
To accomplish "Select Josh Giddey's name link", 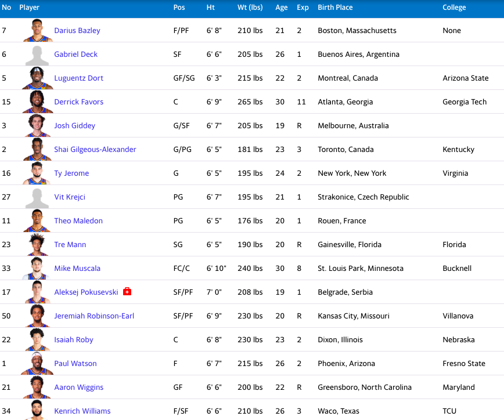I will [74, 125].
